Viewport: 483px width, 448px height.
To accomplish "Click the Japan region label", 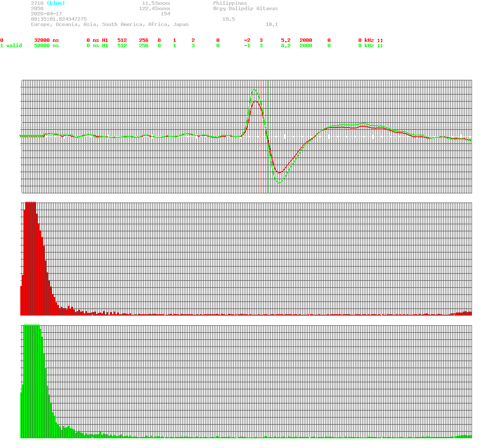I will coord(181,24).
